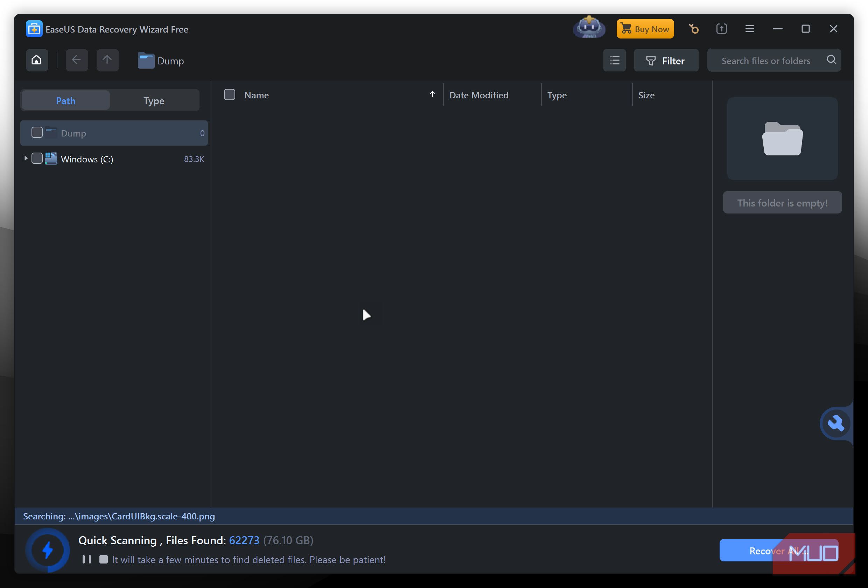Click the EaseUS app logo
The height and width of the screenshot is (588, 868).
click(34, 29)
